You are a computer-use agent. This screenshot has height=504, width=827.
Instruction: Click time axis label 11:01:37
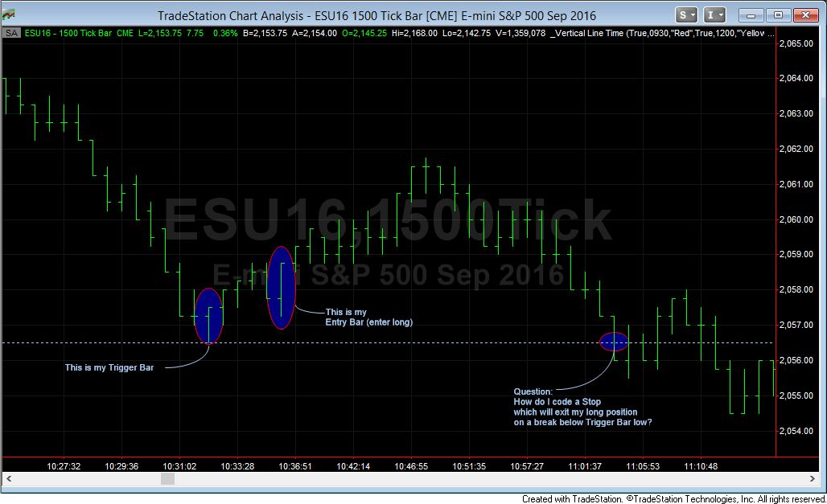(585, 466)
